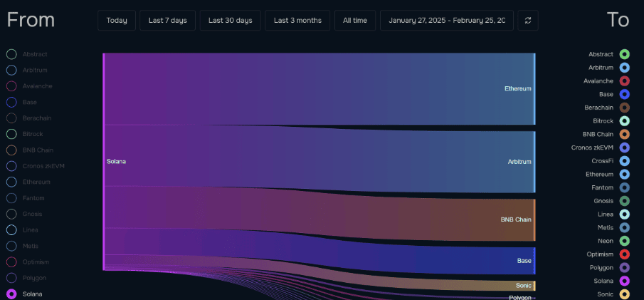This screenshot has width=644, height=300.
Task: Click the BNB Chain destination node bar
Action: 534,219
